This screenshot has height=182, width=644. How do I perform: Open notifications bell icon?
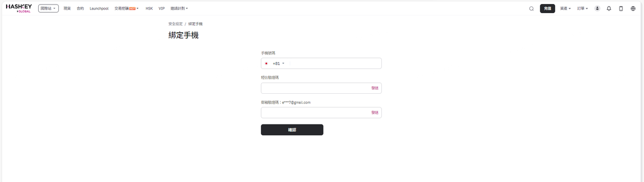coord(609,9)
